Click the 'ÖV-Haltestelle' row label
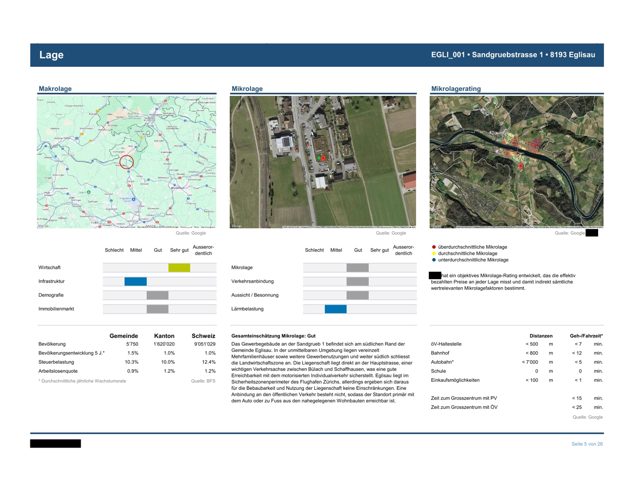The image size is (640, 495). pyautogui.click(x=446, y=344)
